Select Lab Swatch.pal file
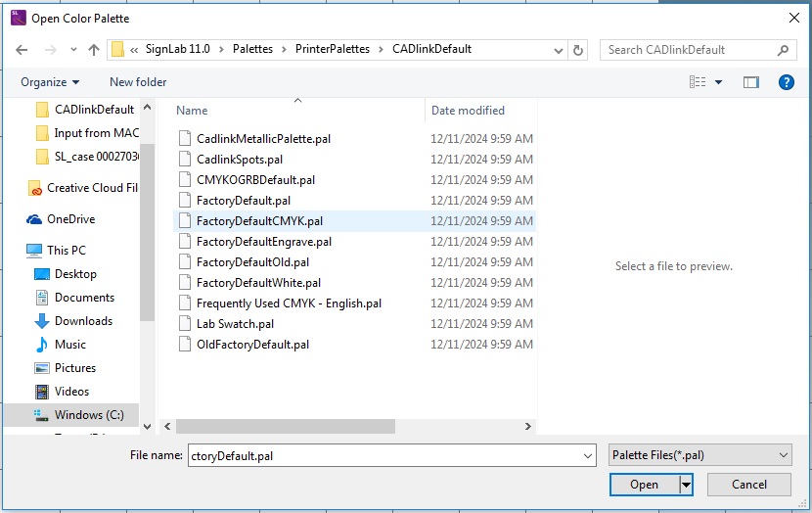 tap(235, 324)
